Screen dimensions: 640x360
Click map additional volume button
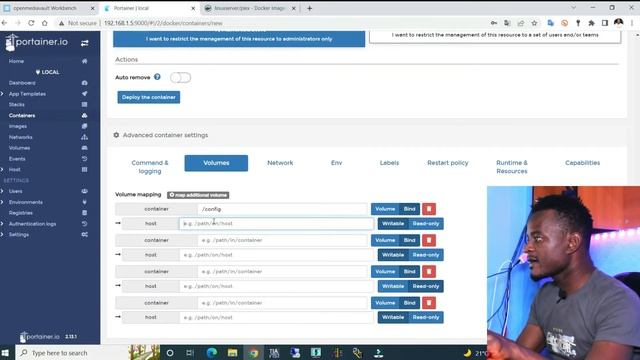coord(198,195)
